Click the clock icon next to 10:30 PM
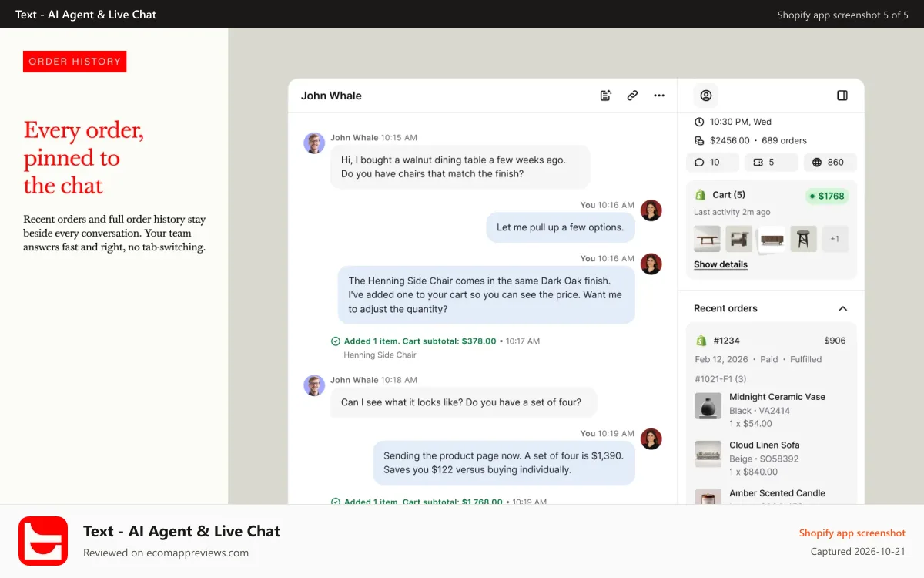 (699, 122)
